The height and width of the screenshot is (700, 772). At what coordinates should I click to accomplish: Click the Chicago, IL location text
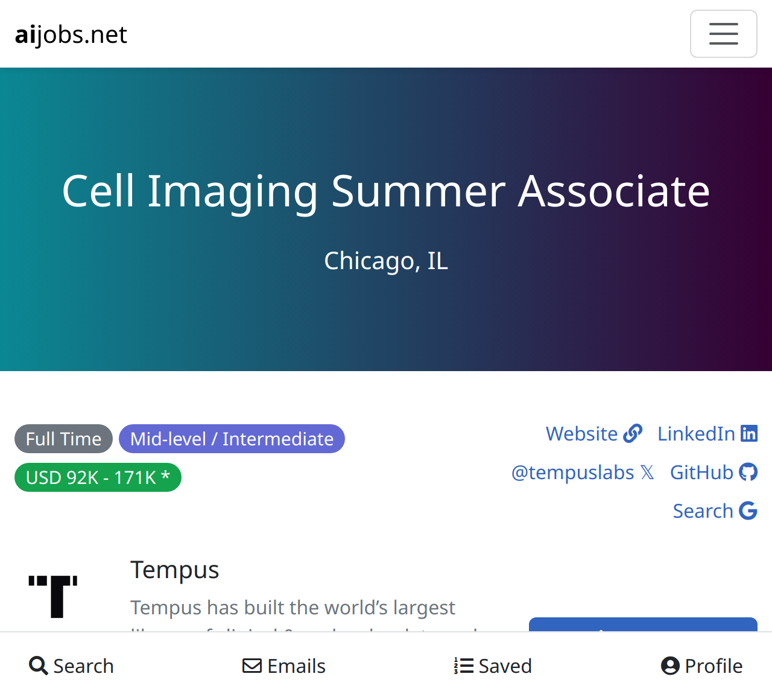click(x=386, y=261)
